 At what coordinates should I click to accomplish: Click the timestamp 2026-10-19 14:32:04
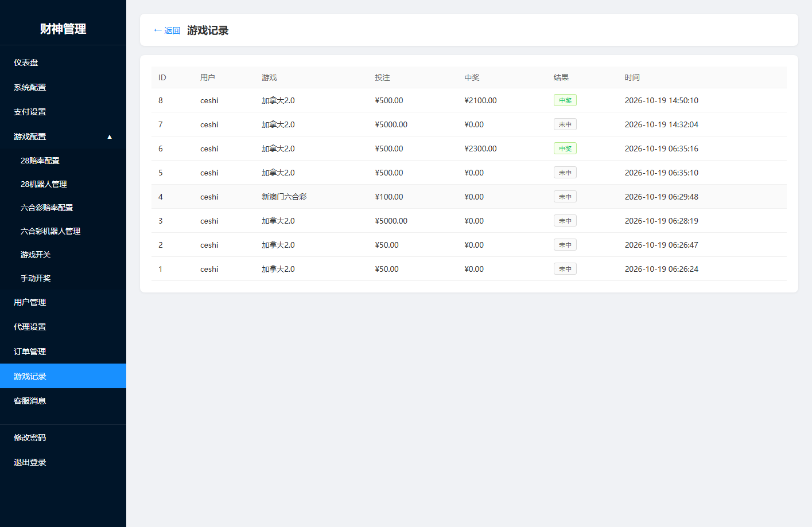[662, 124]
